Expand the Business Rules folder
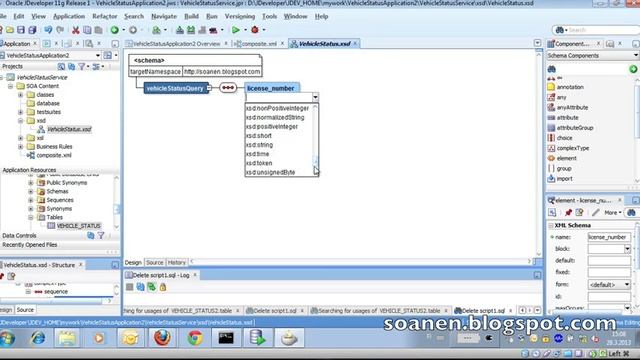 (20, 147)
